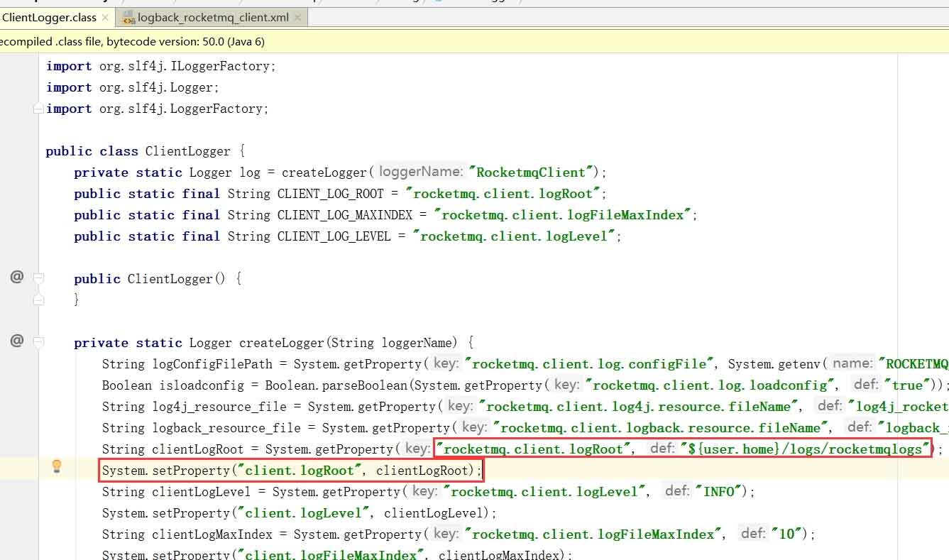Click the XML file icon on logback tab
949x560 pixels.
[x=128, y=17]
